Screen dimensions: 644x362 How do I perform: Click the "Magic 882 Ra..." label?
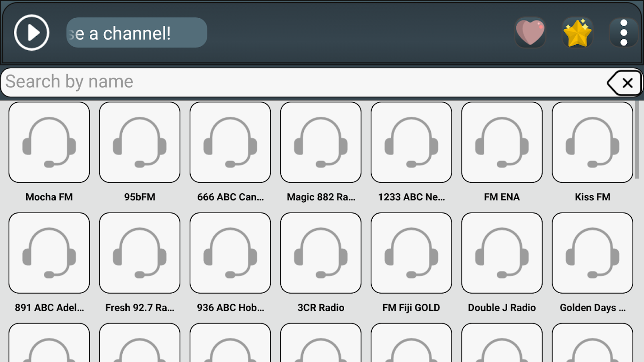point(321,197)
